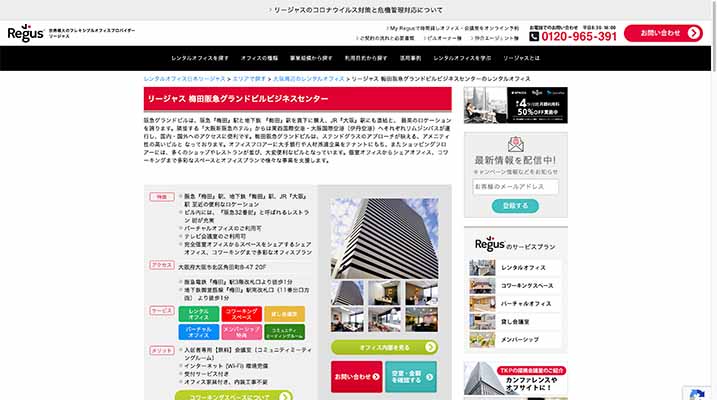Click the arrow icon on header お問い合わせ button
The height and width of the screenshot is (400, 717).
point(693,33)
